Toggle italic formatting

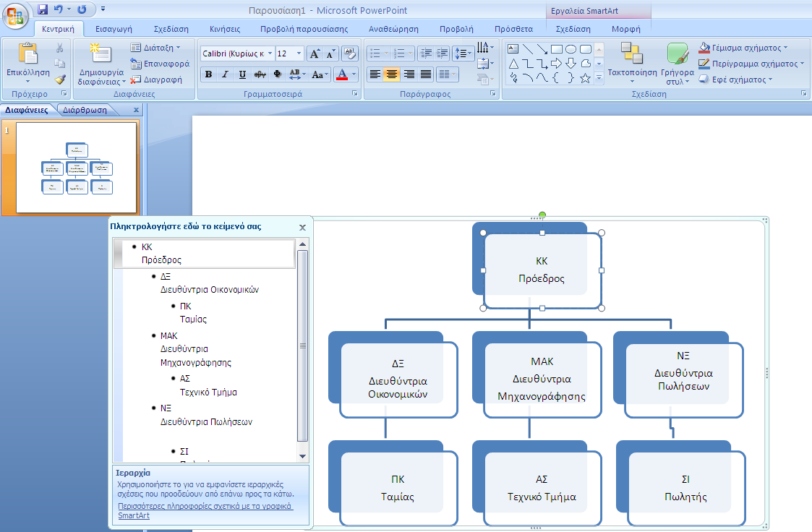coord(226,74)
